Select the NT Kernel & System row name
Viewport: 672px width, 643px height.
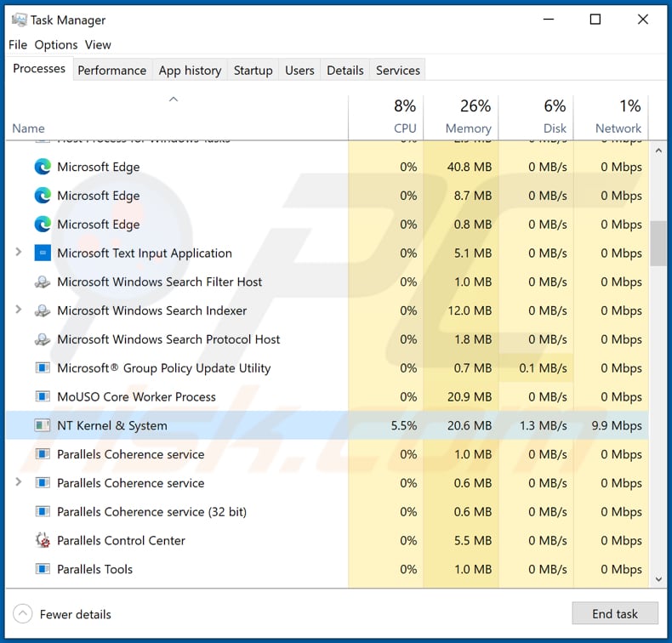[111, 425]
